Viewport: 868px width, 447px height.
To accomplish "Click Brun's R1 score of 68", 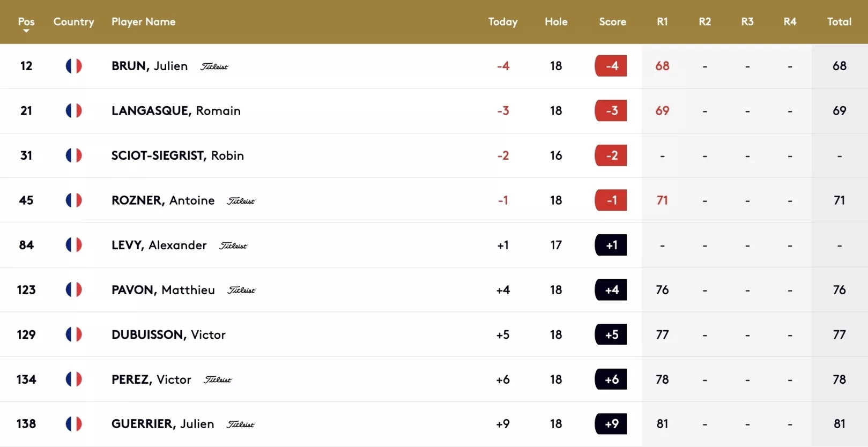I will (662, 66).
